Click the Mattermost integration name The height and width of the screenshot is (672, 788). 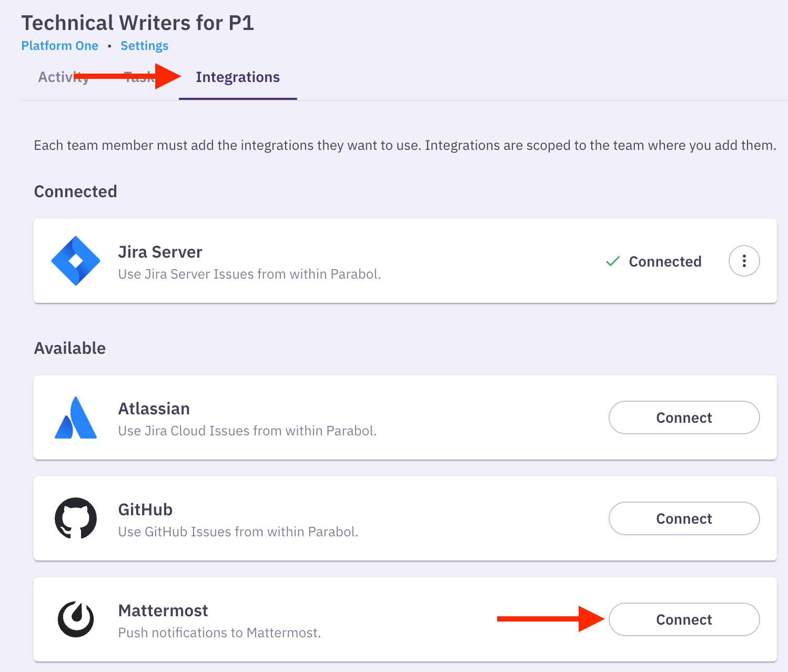click(163, 610)
